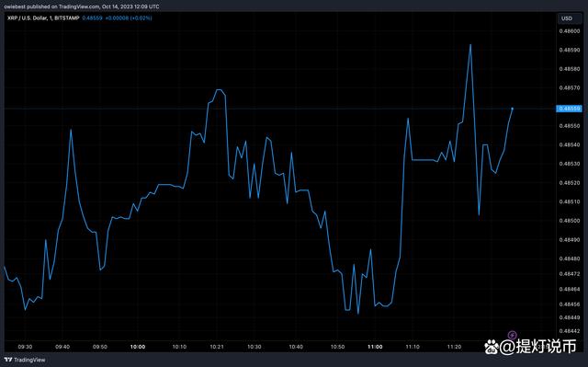Click the 10:50 time axis label

(337, 347)
